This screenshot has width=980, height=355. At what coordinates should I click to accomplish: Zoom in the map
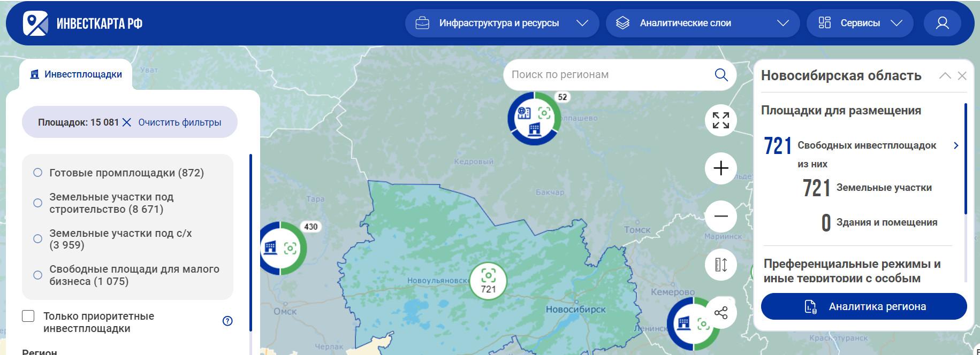(721, 168)
